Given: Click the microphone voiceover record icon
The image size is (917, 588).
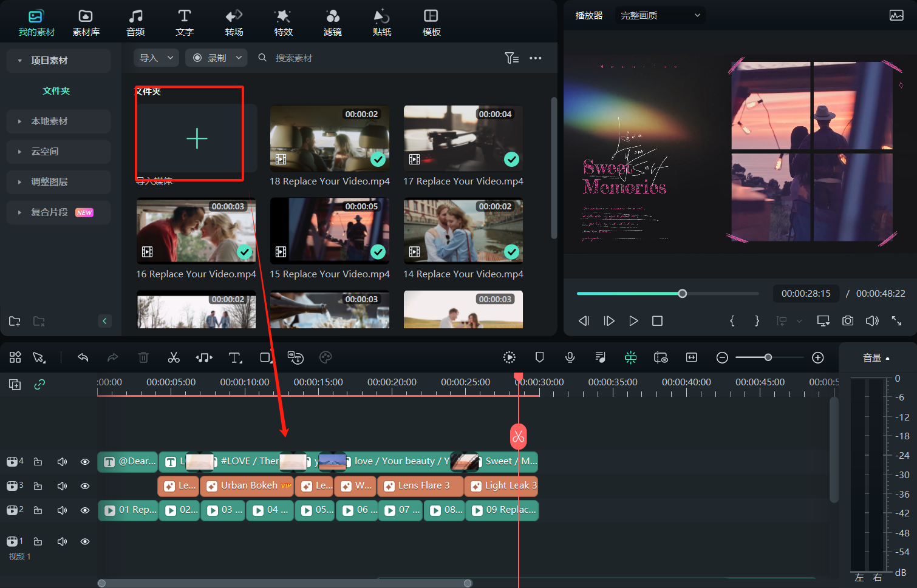Looking at the screenshot, I should pos(570,357).
